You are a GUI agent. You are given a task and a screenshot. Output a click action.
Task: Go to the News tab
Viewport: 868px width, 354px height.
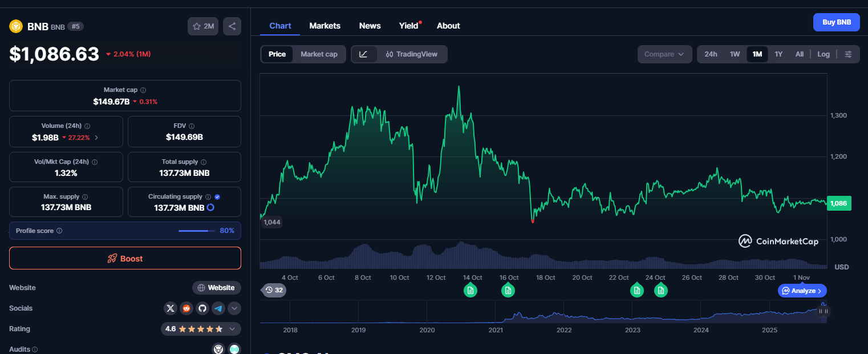(x=370, y=26)
